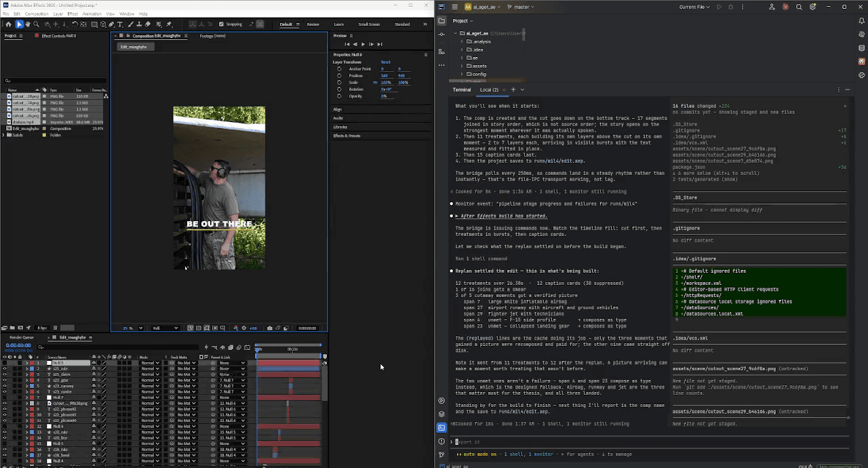The image size is (868, 468).
Task: Hide layer s23_gear with eye toggle
Action: pyautogui.click(x=5, y=381)
